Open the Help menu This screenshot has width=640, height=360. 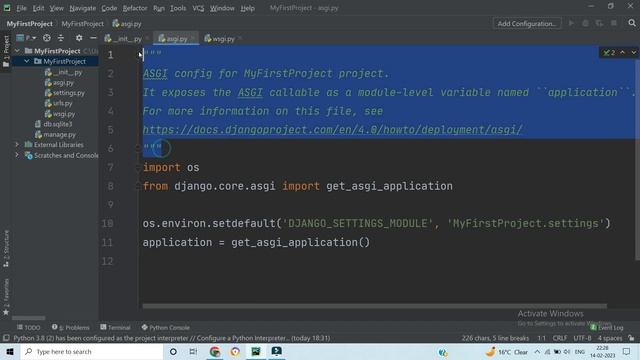(247, 8)
